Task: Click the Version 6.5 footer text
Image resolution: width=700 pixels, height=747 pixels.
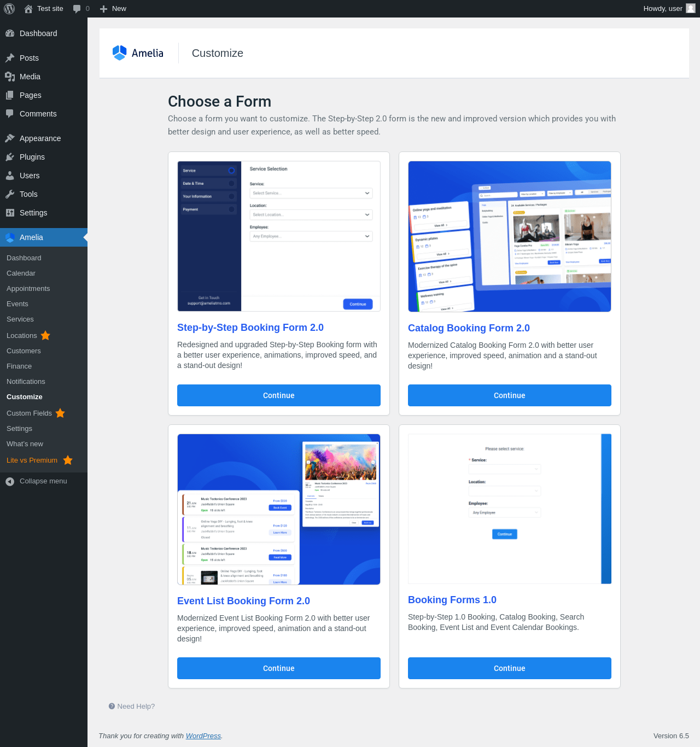Action: tap(671, 736)
